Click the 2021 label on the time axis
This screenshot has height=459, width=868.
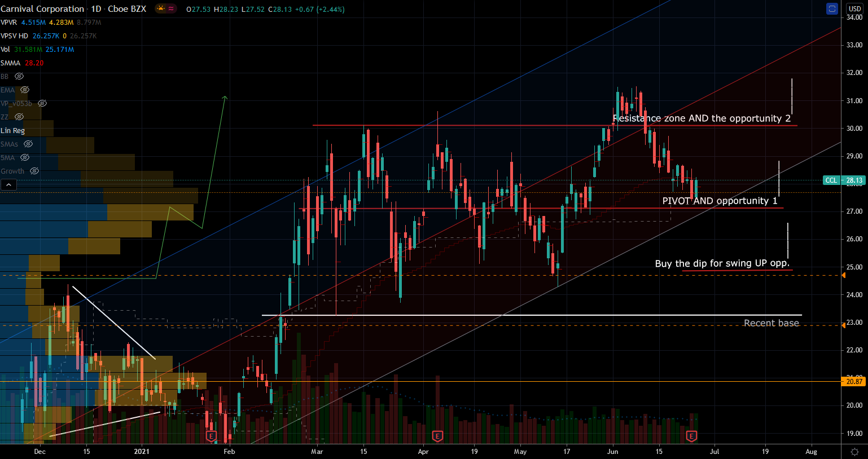(x=142, y=452)
